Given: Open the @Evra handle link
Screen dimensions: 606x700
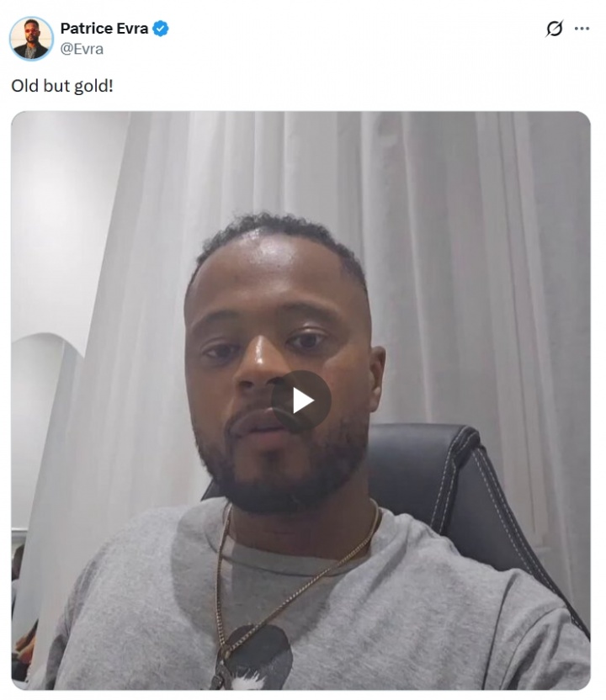Looking at the screenshot, I should coord(82,49).
